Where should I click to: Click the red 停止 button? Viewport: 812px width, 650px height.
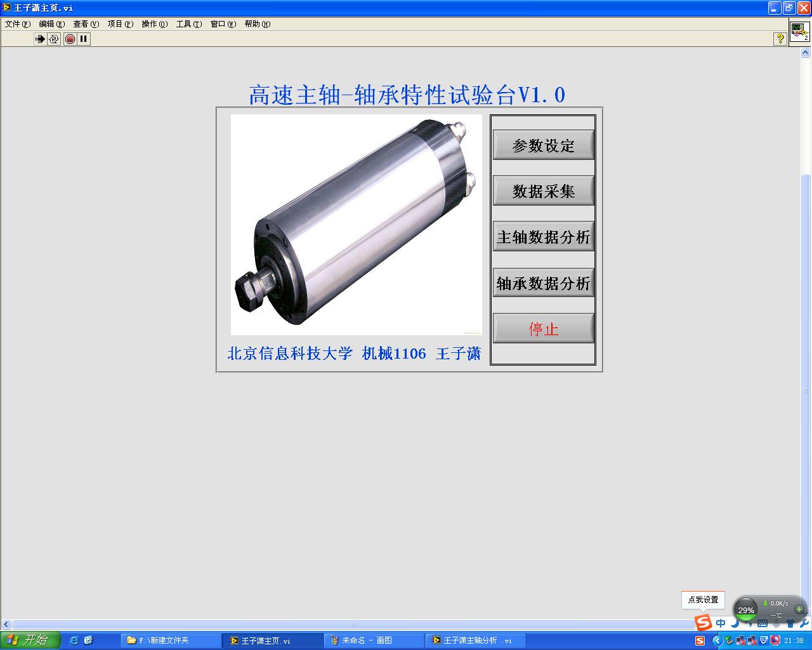544,329
